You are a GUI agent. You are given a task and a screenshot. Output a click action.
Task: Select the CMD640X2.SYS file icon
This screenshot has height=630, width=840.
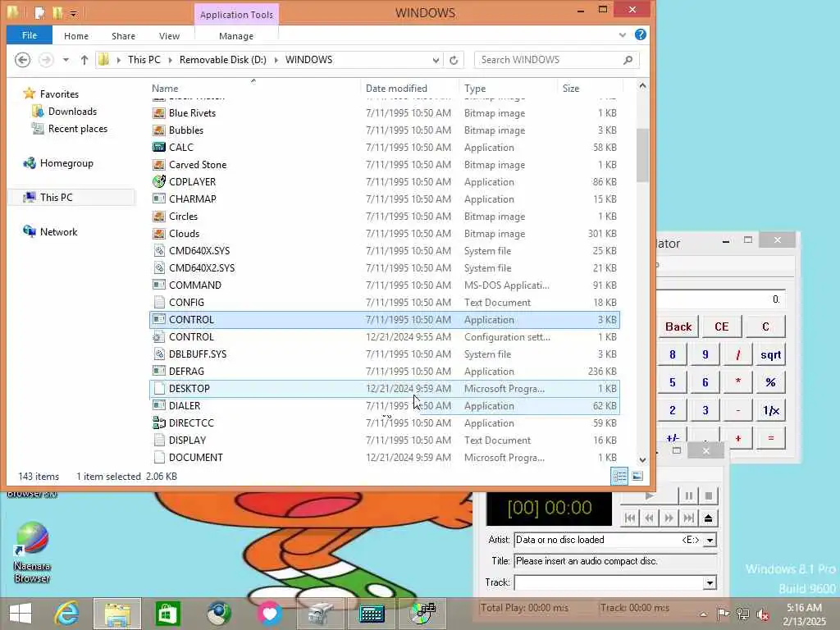(158, 268)
